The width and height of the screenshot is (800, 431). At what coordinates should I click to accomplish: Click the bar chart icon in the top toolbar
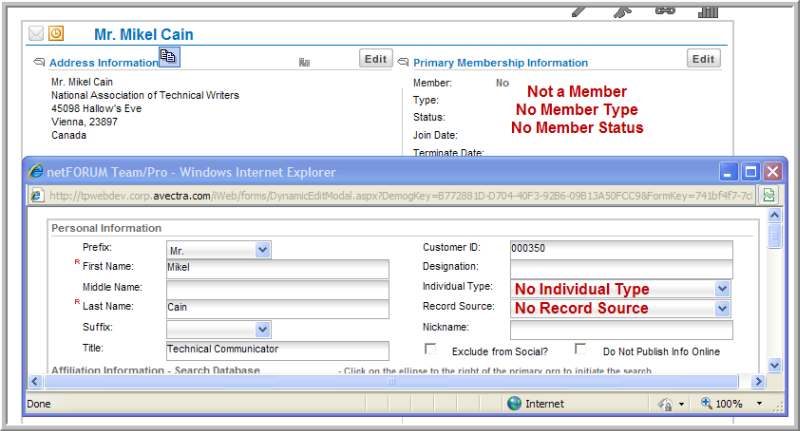(x=708, y=12)
